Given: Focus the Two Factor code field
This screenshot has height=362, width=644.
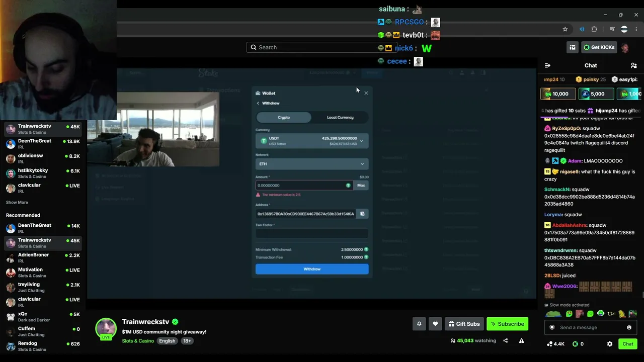Looking at the screenshot, I should 312,233.
